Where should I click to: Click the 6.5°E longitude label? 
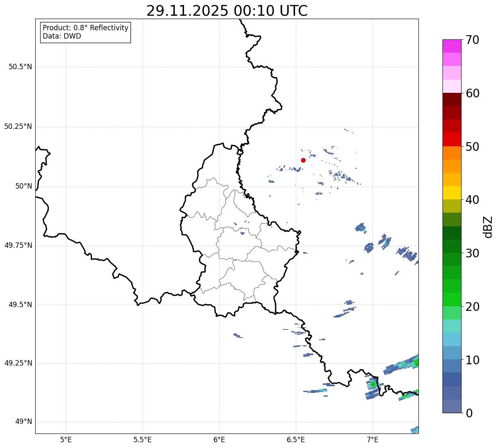[296, 439]
